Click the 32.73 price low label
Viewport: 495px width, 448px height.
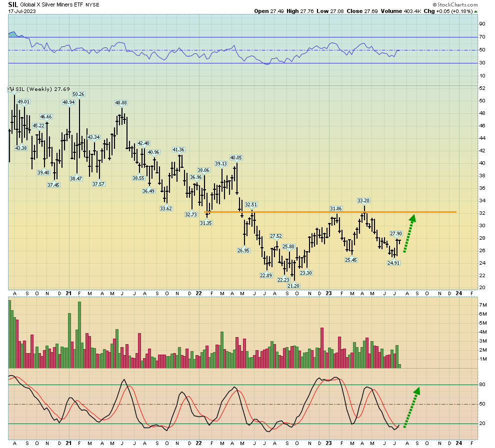190,214
